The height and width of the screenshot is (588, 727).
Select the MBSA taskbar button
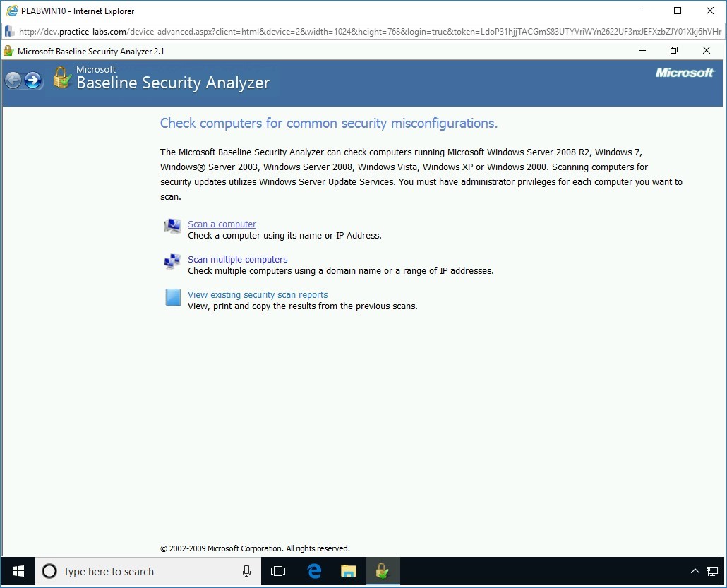point(383,571)
